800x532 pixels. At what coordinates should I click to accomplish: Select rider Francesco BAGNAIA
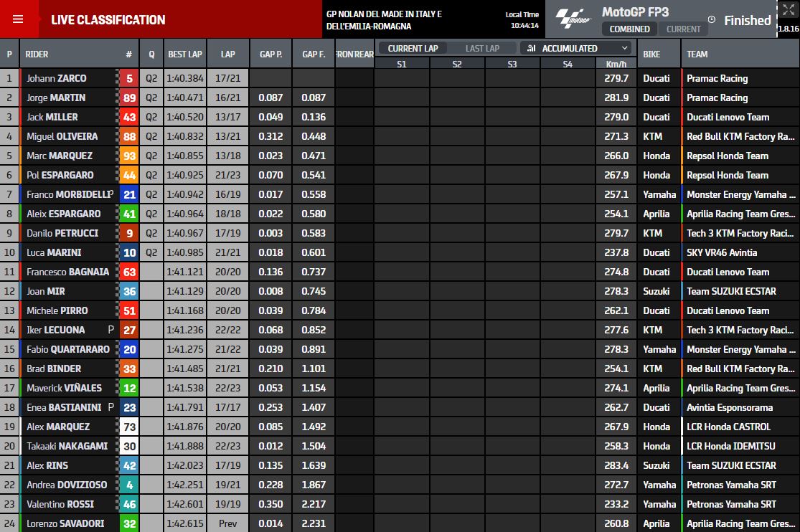pos(68,272)
